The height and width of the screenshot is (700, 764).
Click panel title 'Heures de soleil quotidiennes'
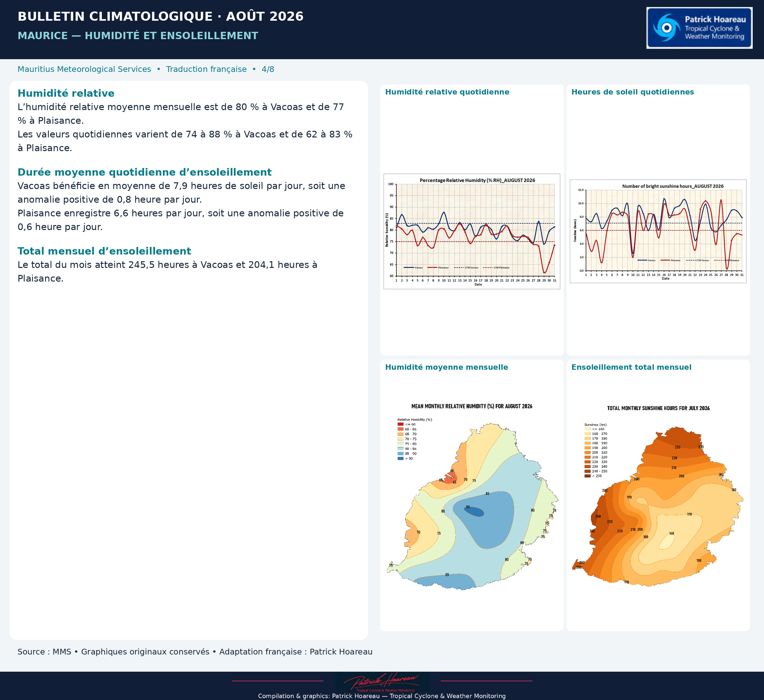click(633, 92)
